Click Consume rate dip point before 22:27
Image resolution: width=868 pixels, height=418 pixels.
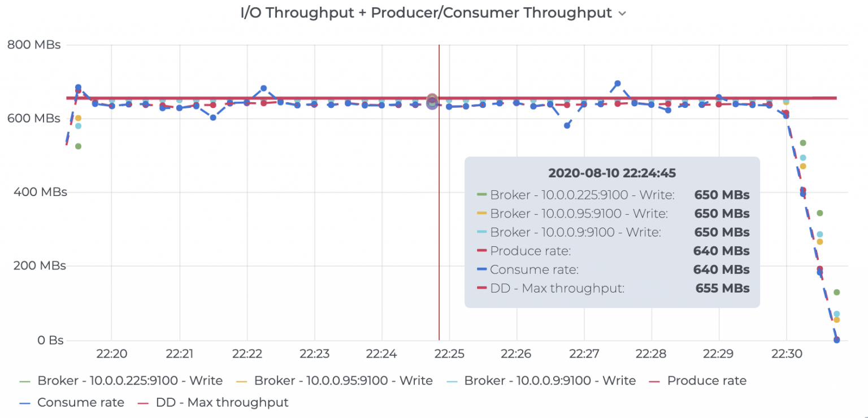567,125
